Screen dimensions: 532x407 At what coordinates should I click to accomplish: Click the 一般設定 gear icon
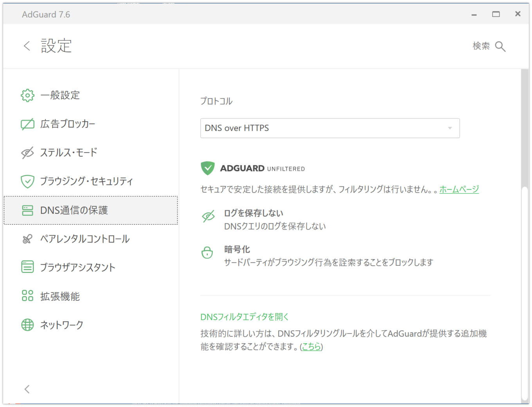tap(27, 95)
